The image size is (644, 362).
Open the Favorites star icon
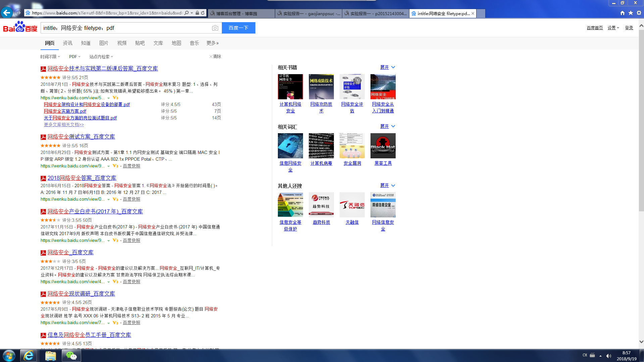click(631, 13)
